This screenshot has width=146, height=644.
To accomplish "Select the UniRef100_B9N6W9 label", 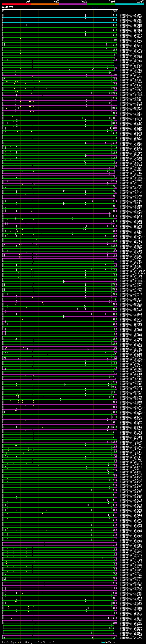I will [x=131, y=58].
